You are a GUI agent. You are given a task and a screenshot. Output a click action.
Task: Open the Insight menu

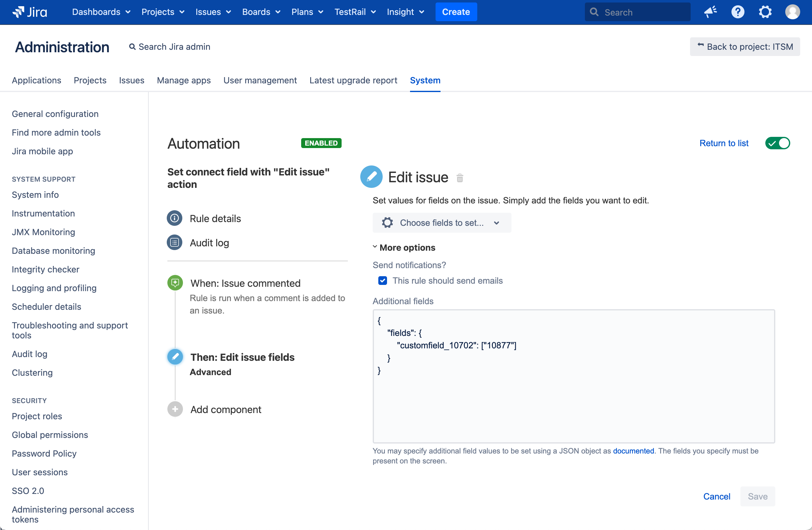tap(405, 12)
